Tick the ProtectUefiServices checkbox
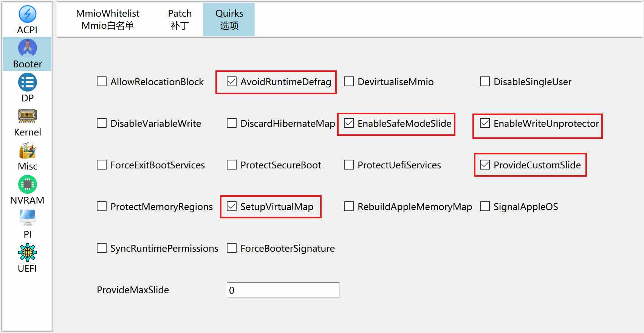Screen dimensions: 644x333 click(x=348, y=165)
